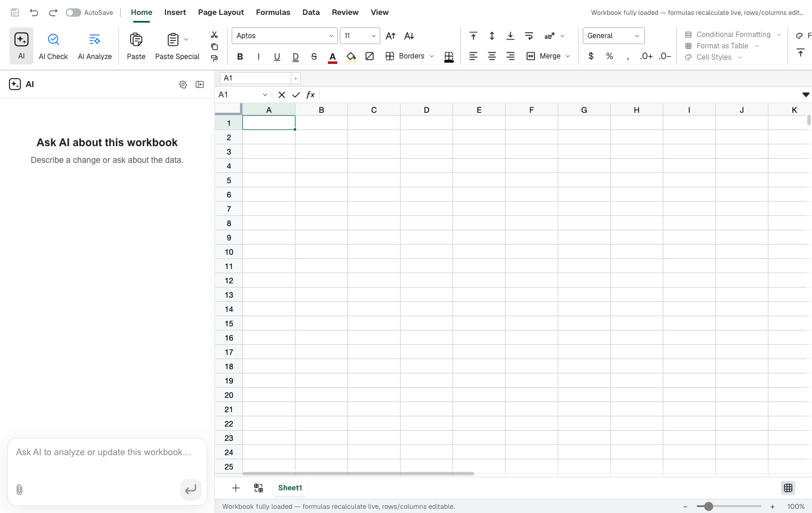Open the Page Layout tab

point(221,12)
